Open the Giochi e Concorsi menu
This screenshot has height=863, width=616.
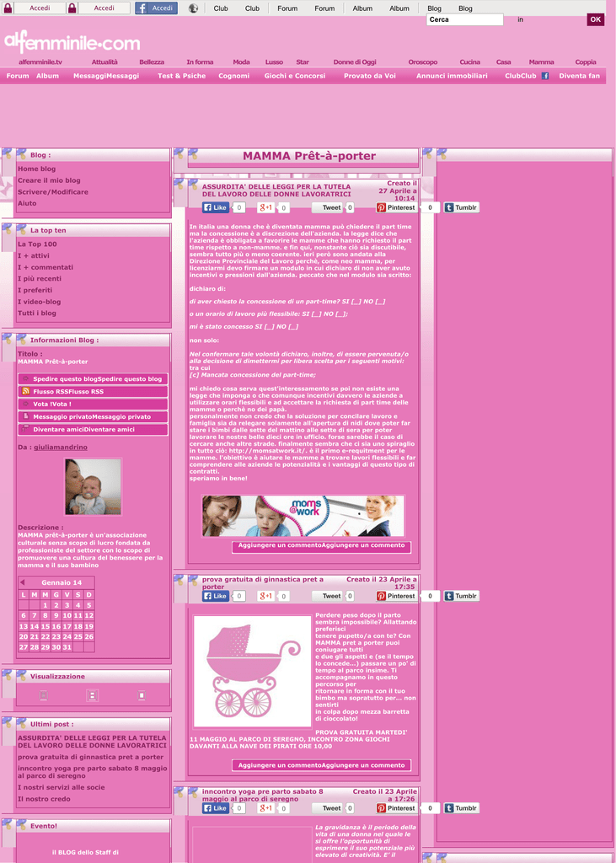(295, 76)
